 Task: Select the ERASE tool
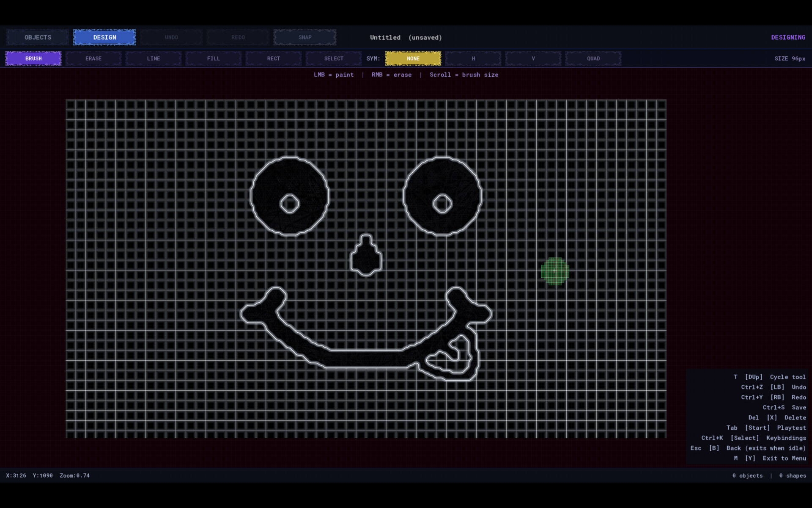point(93,58)
